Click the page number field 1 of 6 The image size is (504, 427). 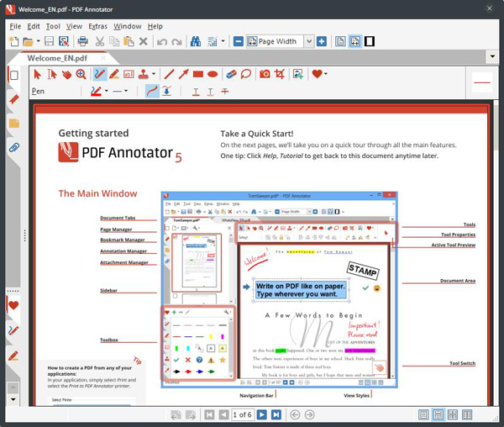(243, 414)
